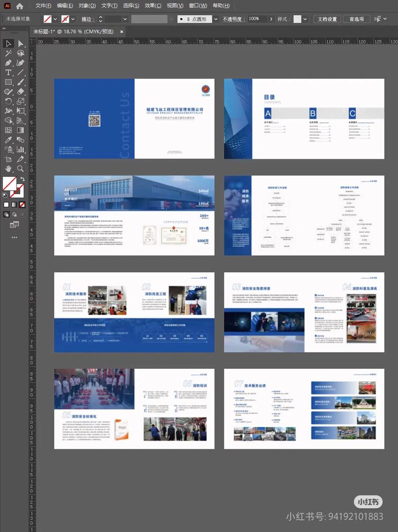Select the Type tool

click(x=8, y=73)
